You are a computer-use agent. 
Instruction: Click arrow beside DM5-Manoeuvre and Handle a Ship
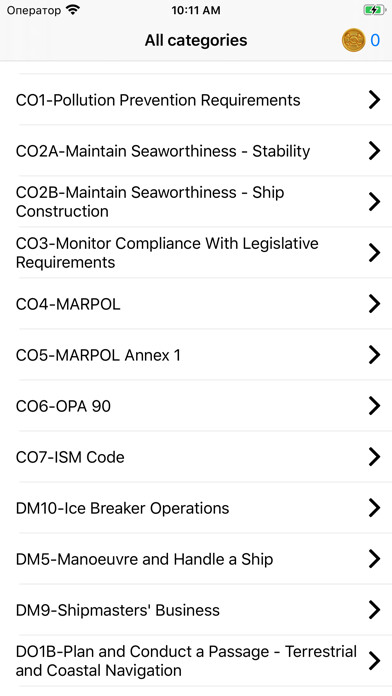click(374, 559)
